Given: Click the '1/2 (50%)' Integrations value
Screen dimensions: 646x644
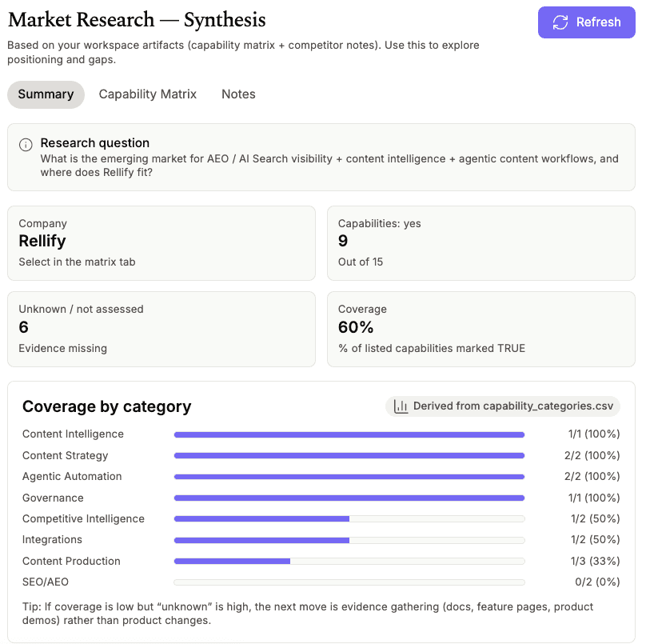Looking at the screenshot, I should pos(596,540).
